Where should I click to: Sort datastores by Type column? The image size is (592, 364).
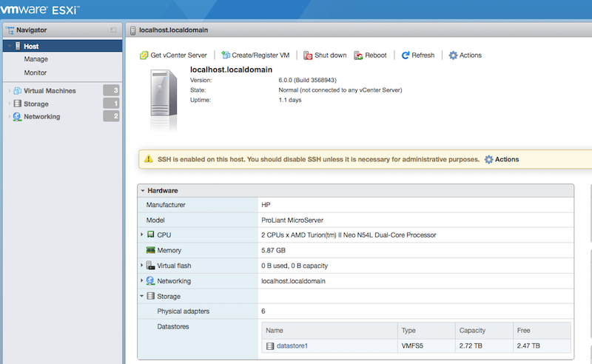coord(426,331)
